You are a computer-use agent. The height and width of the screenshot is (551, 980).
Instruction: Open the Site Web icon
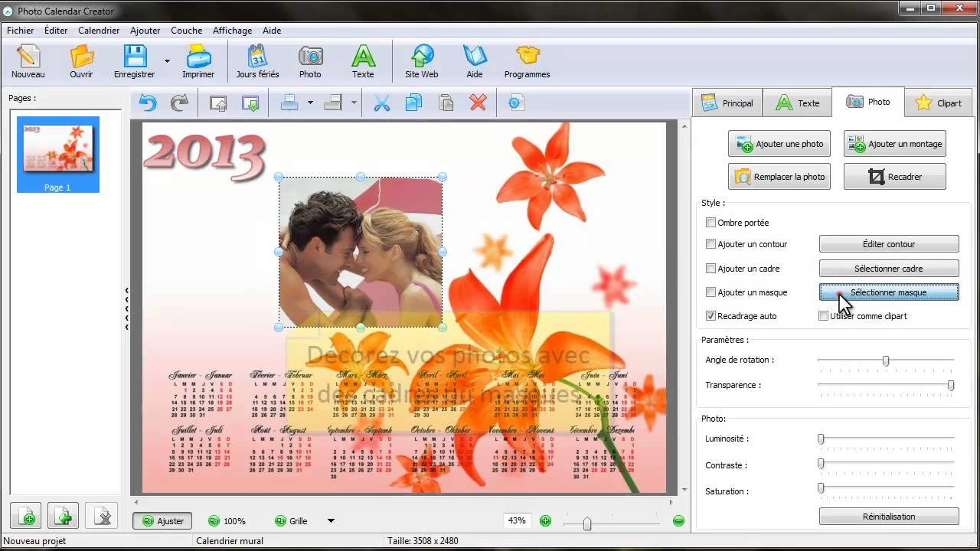pos(422,61)
